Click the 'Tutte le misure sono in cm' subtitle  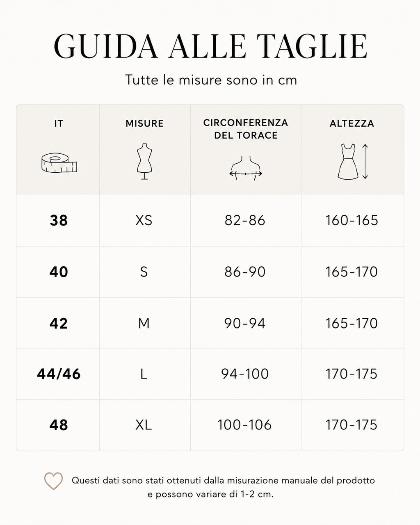211,80
